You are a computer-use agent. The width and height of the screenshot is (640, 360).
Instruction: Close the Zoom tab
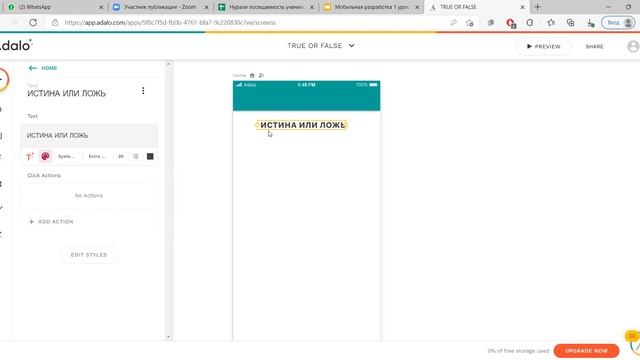(x=207, y=7)
